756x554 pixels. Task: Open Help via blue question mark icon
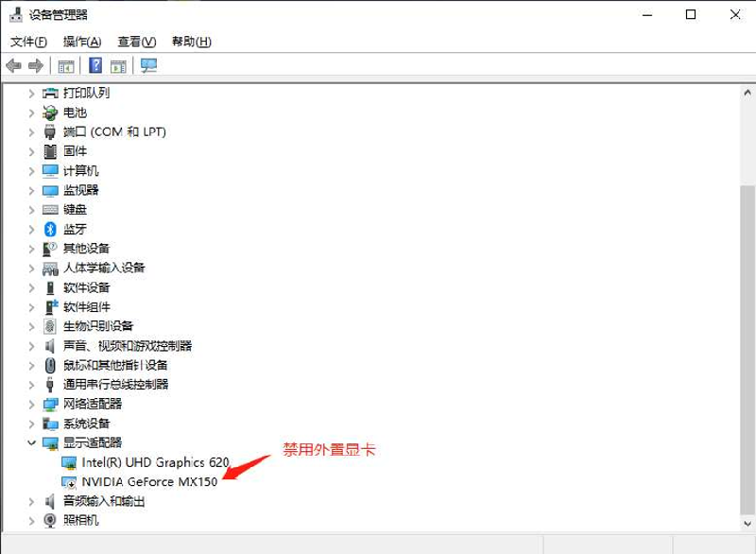click(x=95, y=65)
